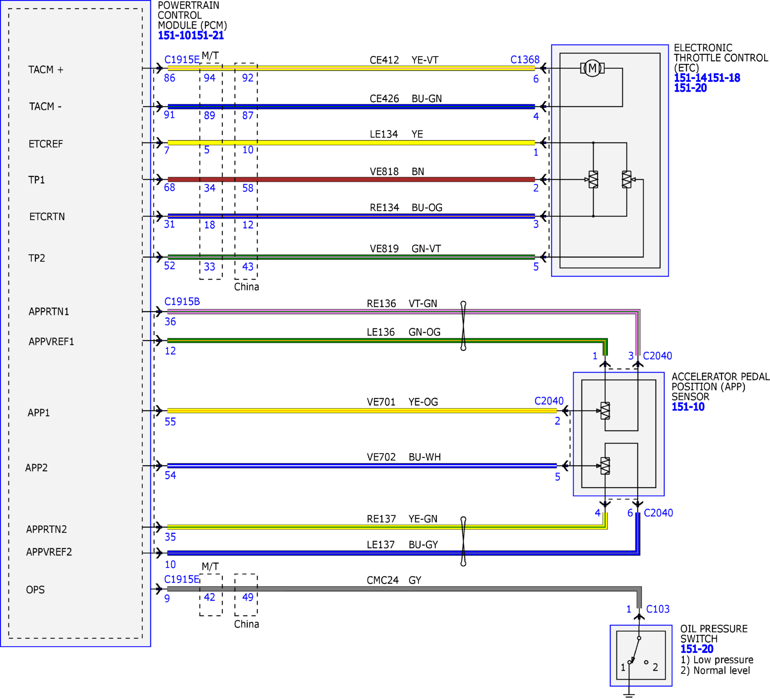Open the 151-20 link under Electronic Throttle Control

click(690, 88)
